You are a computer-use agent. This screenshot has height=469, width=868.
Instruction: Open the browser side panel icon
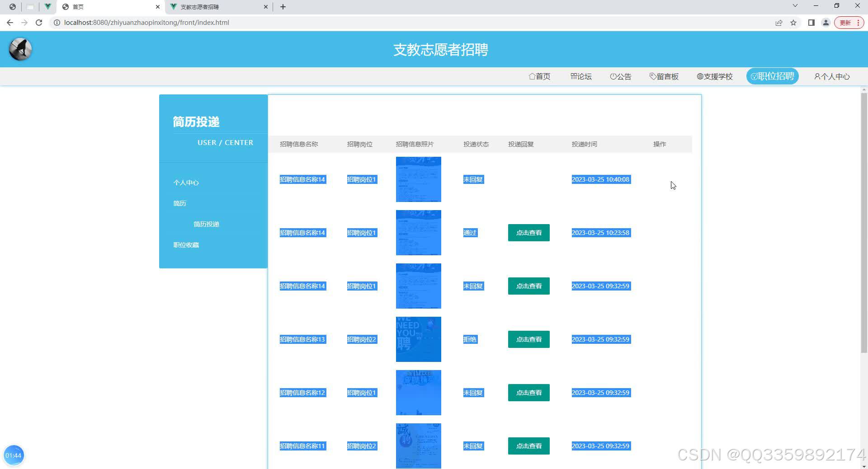(x=811, y=23)
